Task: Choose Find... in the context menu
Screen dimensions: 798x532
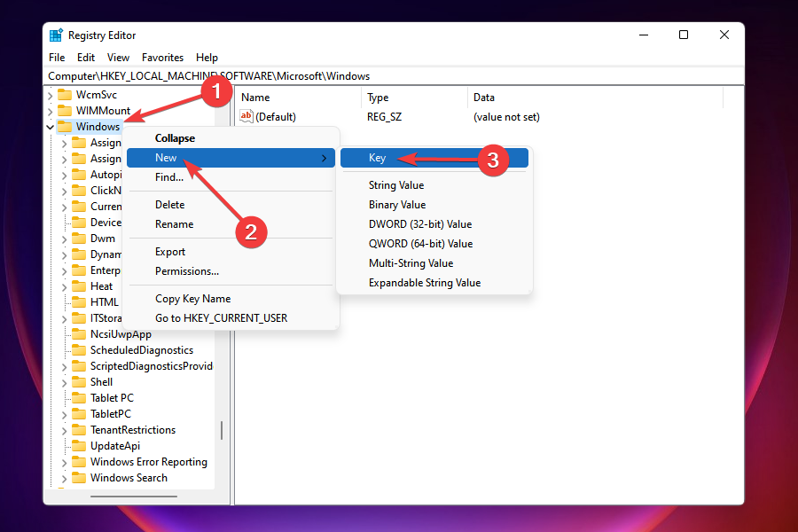Action: click(x=231, y=177)
